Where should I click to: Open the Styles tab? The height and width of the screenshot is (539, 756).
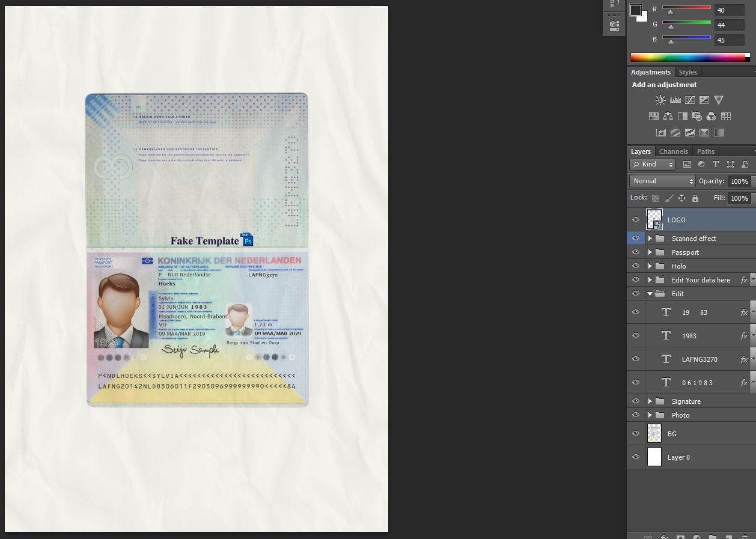[687, 72]
